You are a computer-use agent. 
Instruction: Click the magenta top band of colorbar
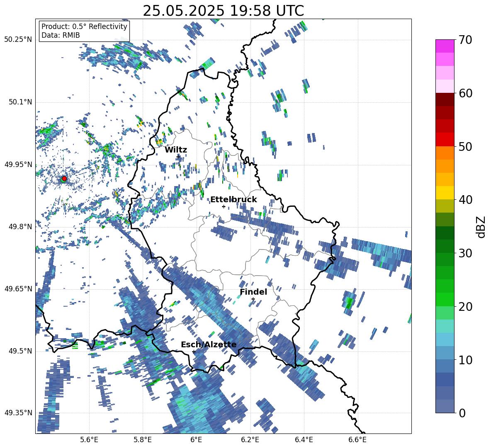tap(445, 46)
